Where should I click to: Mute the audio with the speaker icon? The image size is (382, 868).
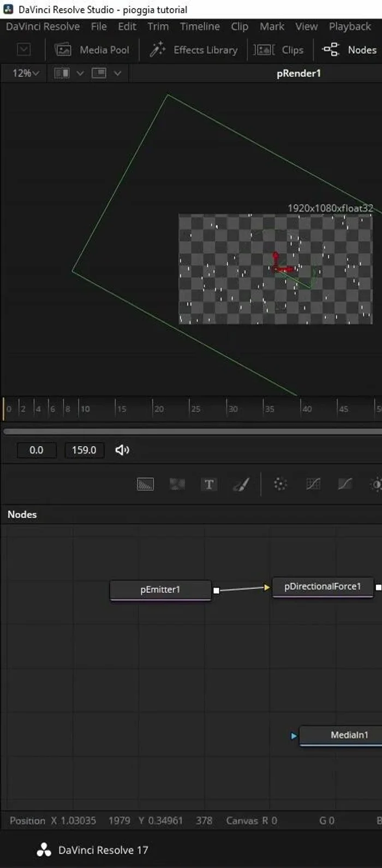click(x=122, y=450)
